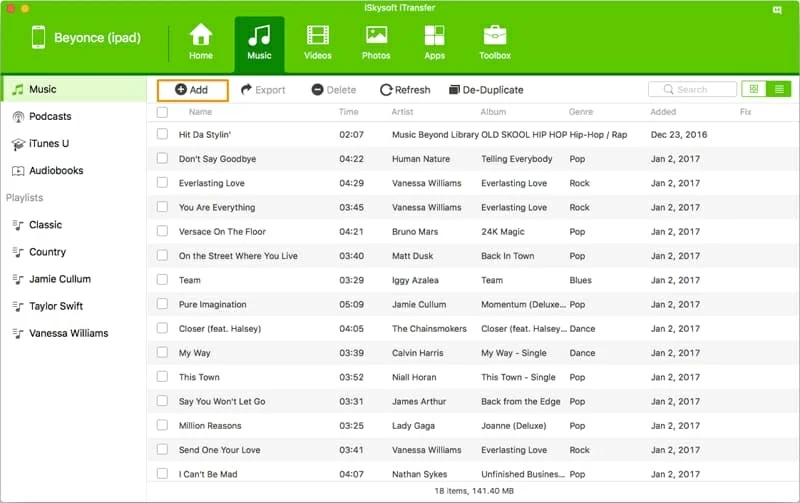Open the Audiobooks category
Image resolution: width=800 pixels, height=503 pixels.
[55, 170]
